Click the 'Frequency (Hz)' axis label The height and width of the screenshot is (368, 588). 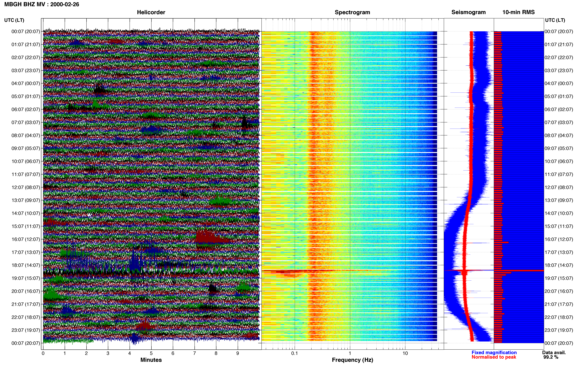coord(352,360)
